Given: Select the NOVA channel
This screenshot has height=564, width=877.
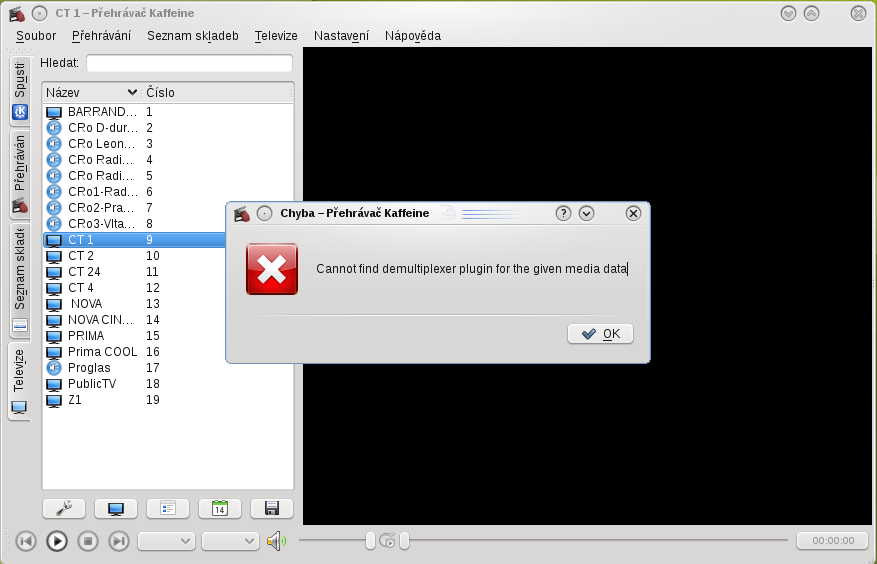Looking at the screenshot, I should [x=134, y=304].
